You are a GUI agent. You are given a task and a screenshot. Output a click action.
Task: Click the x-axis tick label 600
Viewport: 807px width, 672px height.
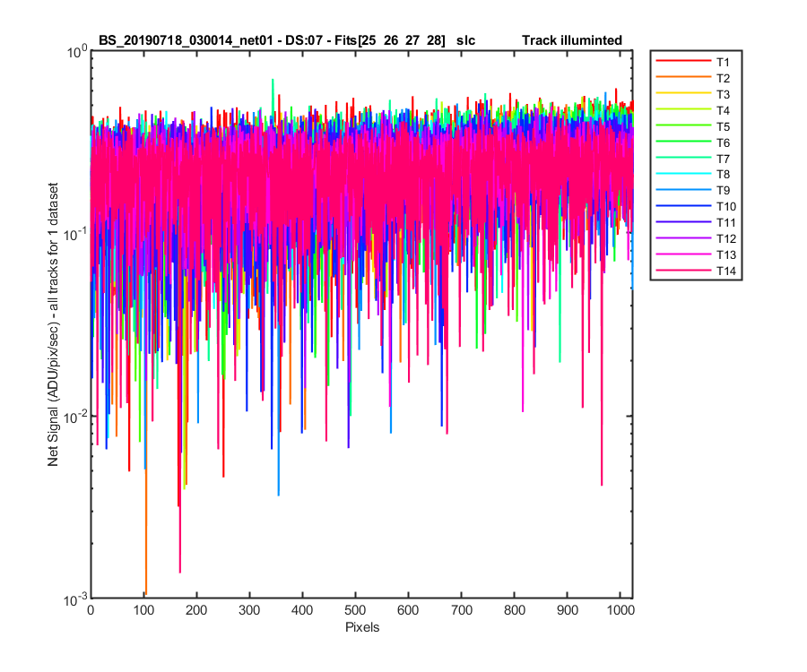pyautogui.click(x=408, y=610)
